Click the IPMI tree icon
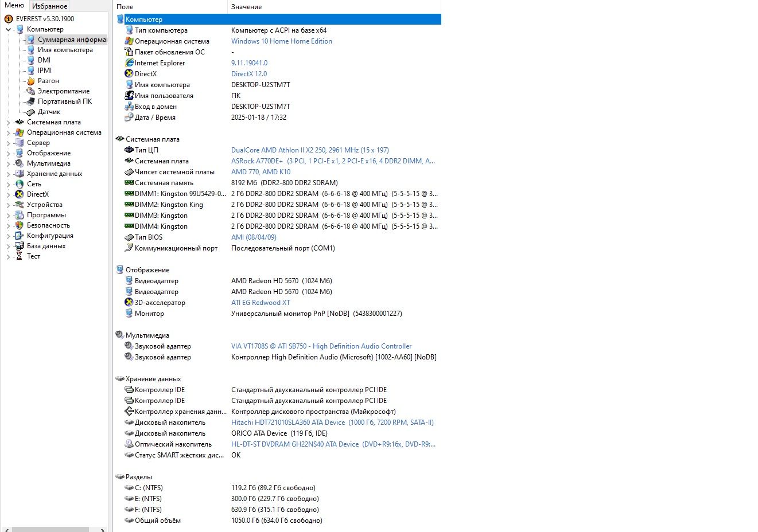 [x=30, y=71]
